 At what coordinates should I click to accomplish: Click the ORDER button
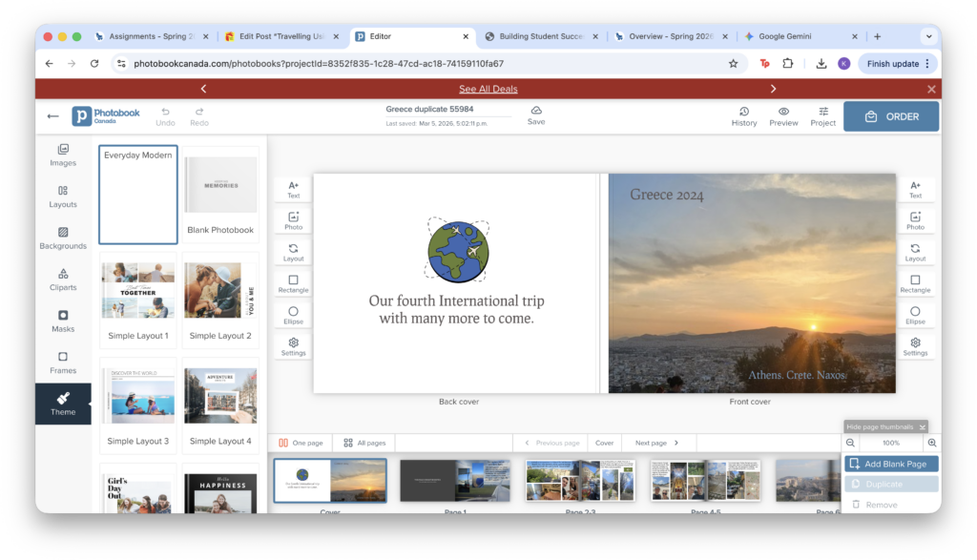tap(891, 116)
